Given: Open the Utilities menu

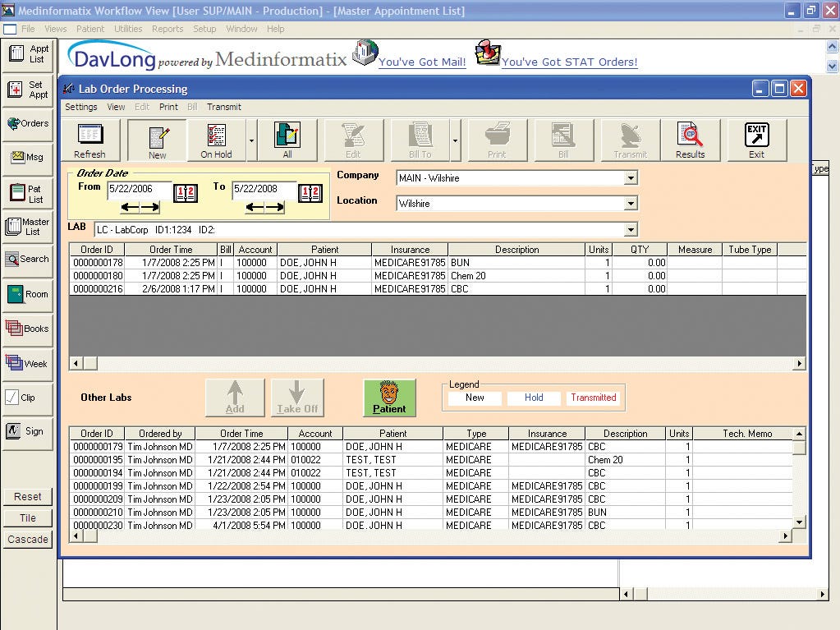Looking at the screenshot, I should point(128,29).
